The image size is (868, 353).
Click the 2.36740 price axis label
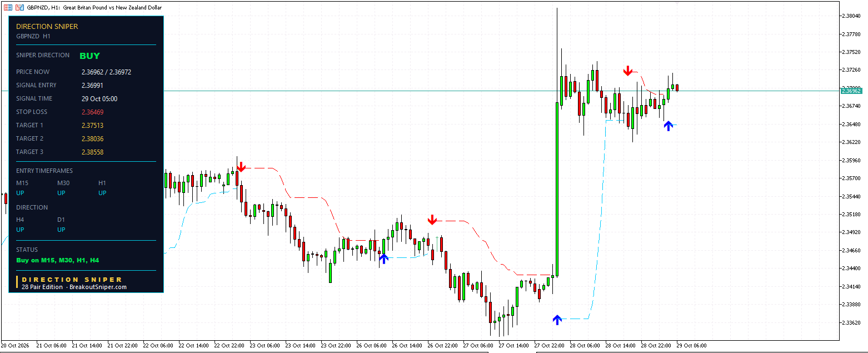tap(852, 106)
